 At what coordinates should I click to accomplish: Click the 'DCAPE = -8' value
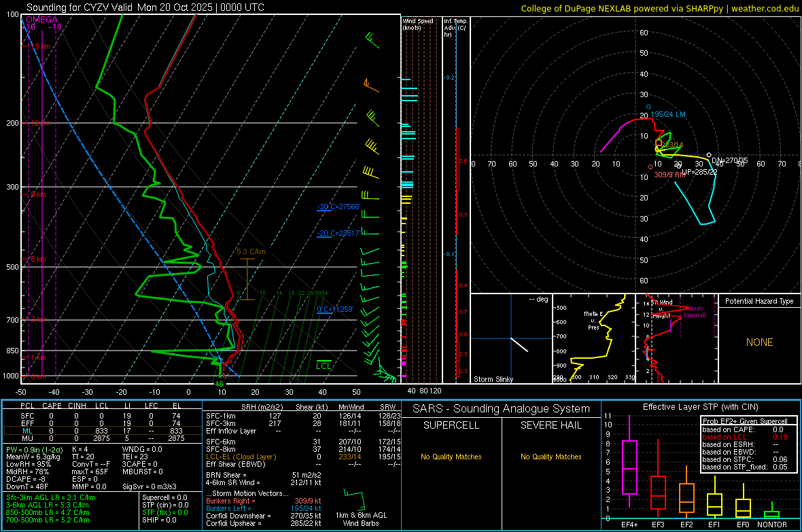coord(26,479)
